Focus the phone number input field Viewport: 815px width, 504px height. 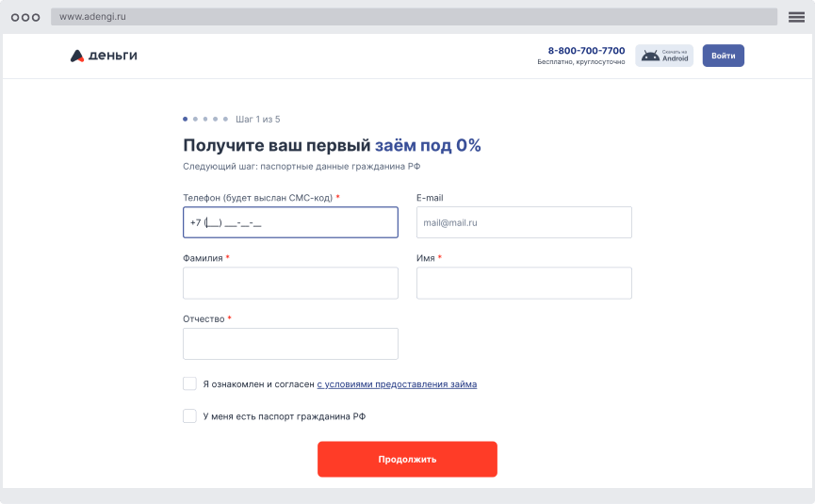pos(290,222)
